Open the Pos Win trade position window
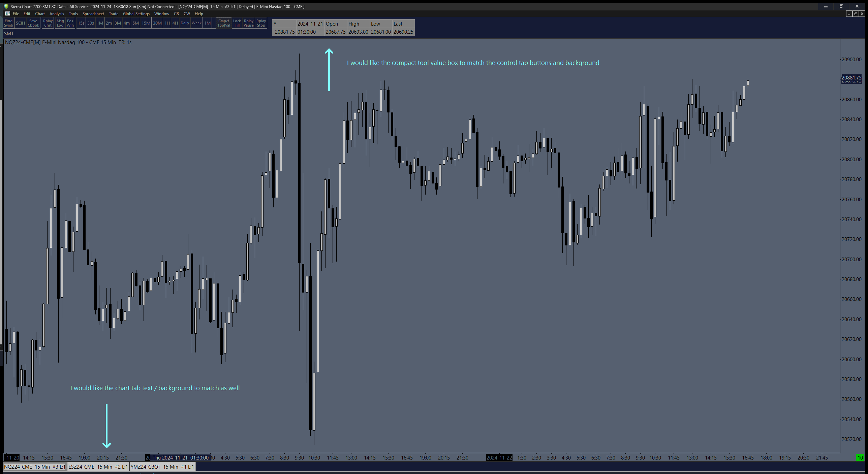This screenshot has height=474, width=868. pyautogui.click(x=70, y=23)
